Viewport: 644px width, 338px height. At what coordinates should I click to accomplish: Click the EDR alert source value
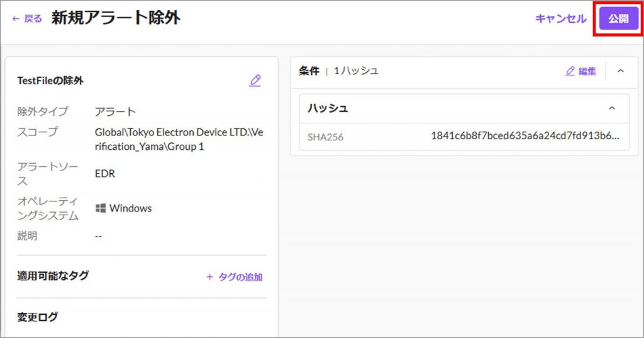[x=104, y=173]
